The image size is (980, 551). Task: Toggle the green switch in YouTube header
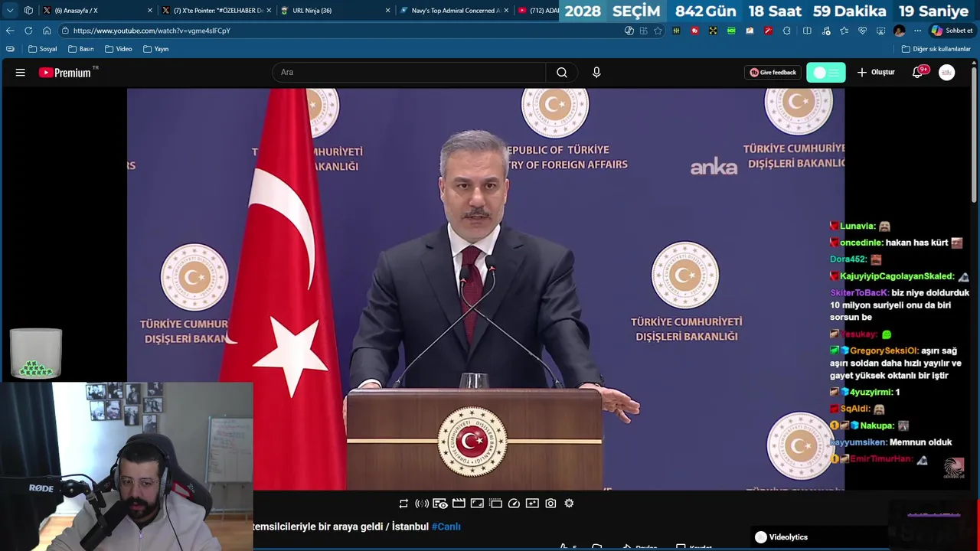coord(825,73)
